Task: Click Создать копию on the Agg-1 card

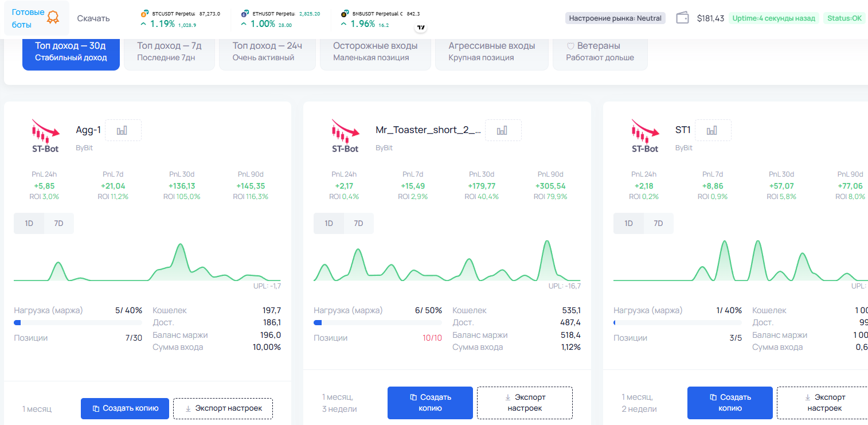Action: pos(125,408)
